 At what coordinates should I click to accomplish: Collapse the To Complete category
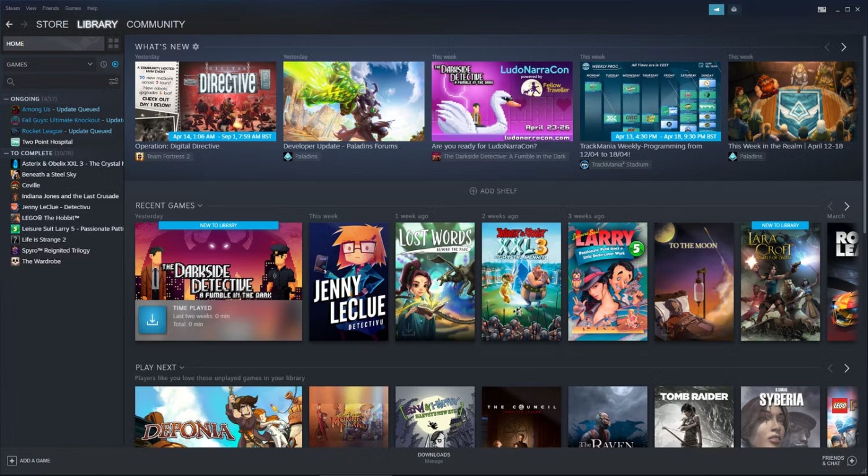point(6,153)
